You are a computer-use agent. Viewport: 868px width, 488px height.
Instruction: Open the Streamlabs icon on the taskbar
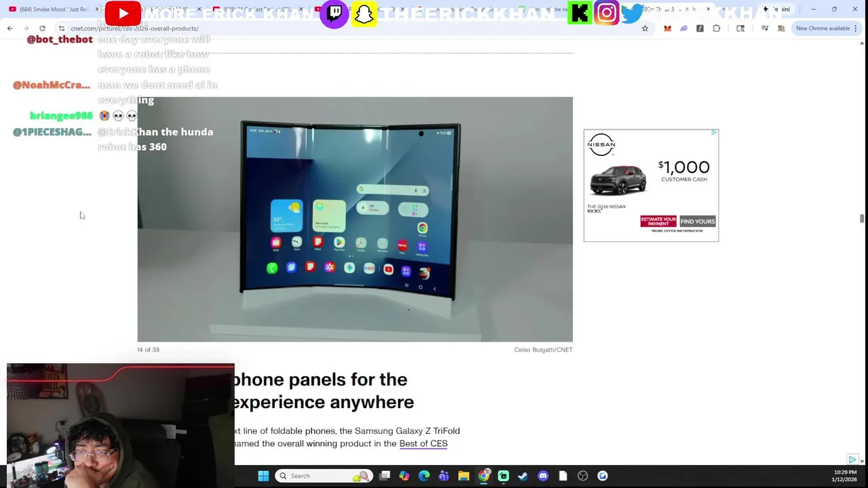pos(503,476)
